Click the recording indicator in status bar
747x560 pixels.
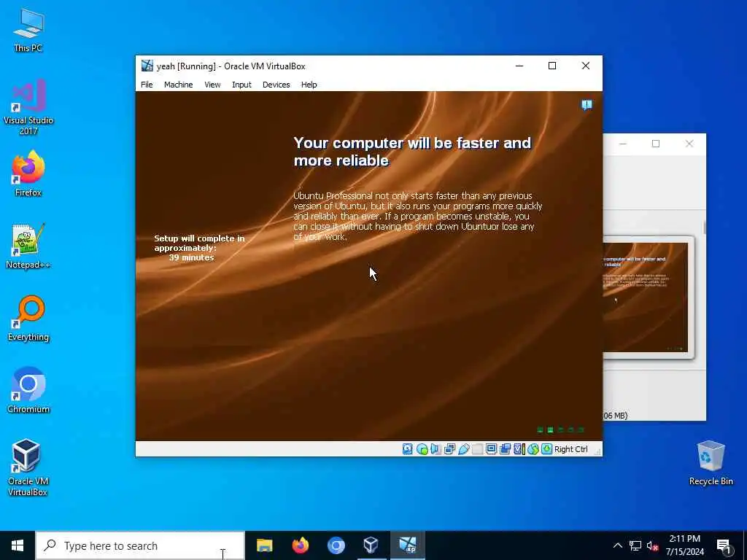pos(505,449)
